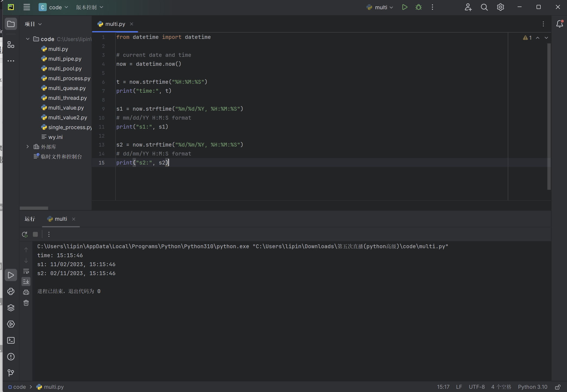Rerun the multi script
This screenshot has width=567, height=392.
click(x=25, y=234)
